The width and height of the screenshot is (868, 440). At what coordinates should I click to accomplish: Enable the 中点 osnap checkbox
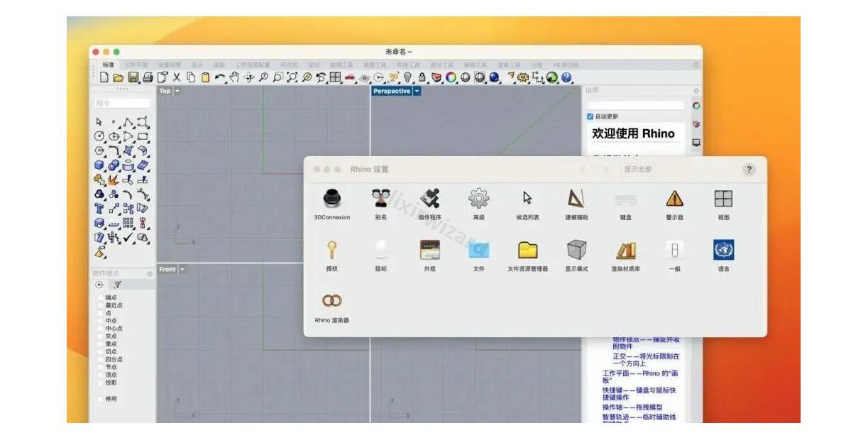pyautogui.click(x=101, y=321)
